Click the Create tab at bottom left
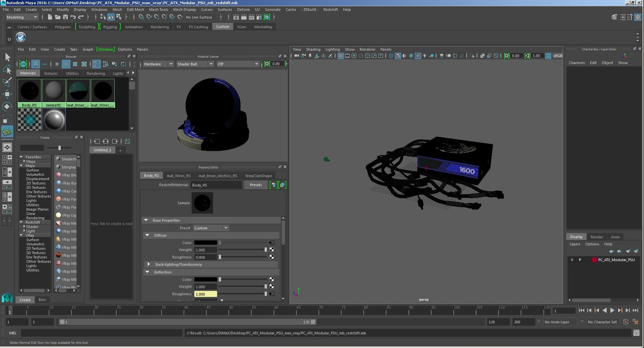 [25, 300]
